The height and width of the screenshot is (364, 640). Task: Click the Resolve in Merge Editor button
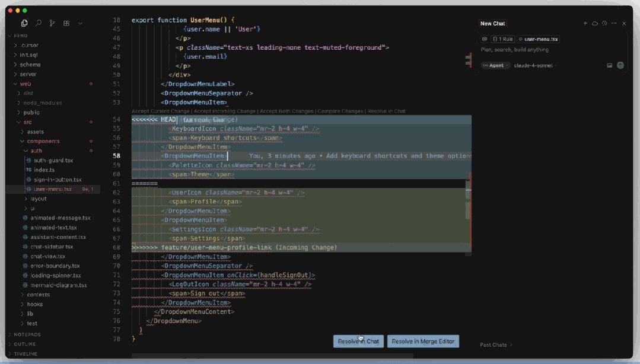tap(423, 341)
